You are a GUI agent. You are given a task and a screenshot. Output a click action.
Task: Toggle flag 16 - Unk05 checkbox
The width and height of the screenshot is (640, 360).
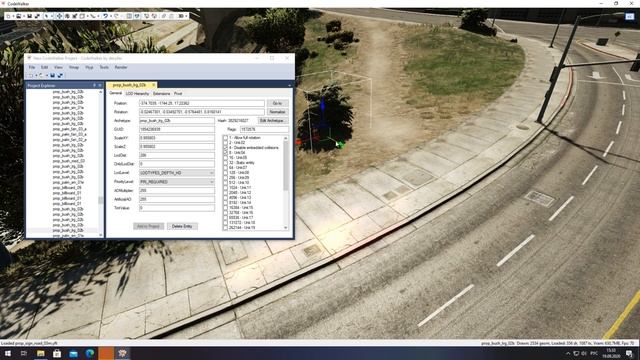(x=225, y=158)
